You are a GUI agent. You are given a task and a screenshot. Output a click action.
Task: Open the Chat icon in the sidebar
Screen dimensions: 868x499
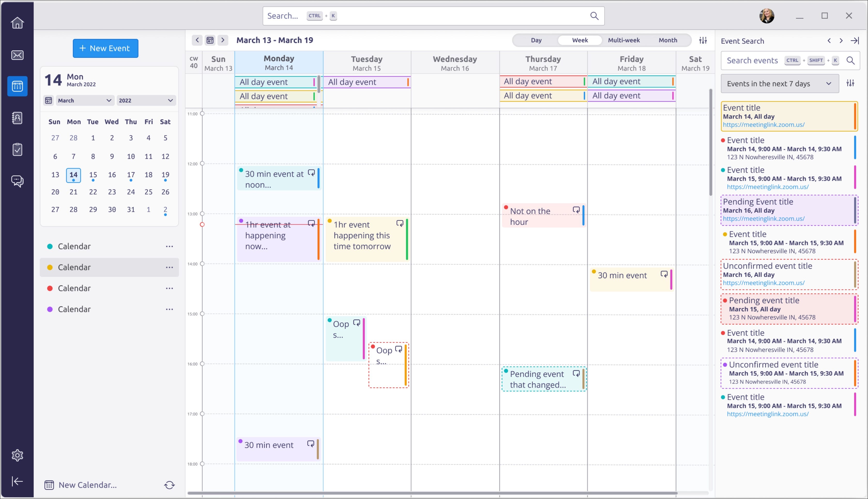click(17, 181)
